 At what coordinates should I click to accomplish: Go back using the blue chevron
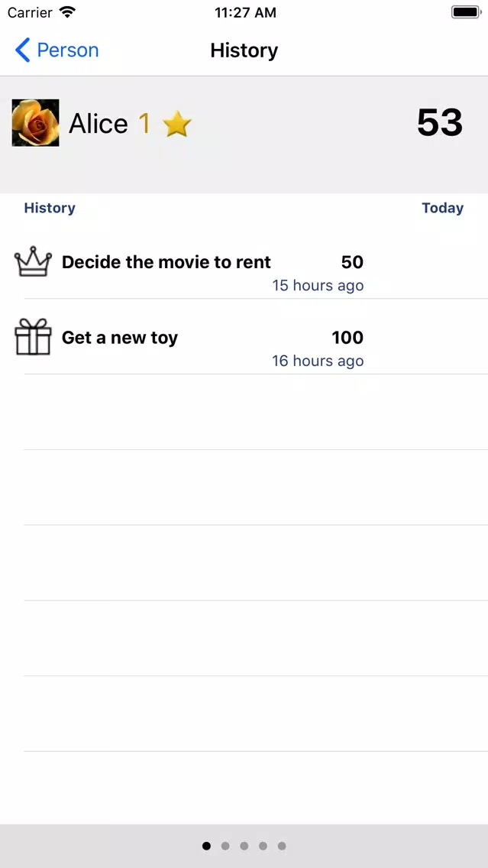tap(23, 50)
